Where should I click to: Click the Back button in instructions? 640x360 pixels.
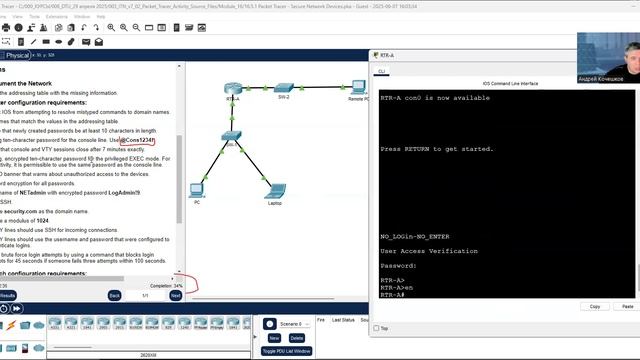point(115,296)
